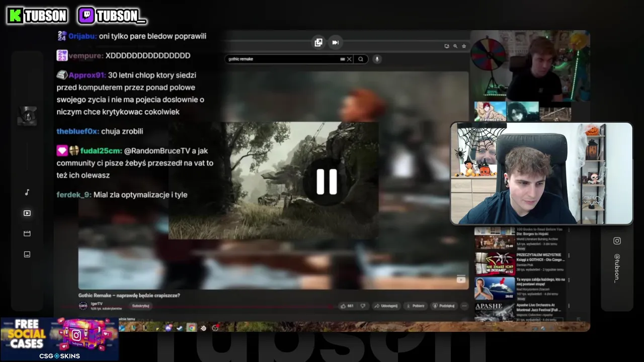The width and height of the screenshot is (644, 362).
Task: Open options menu for 'PRZECZYTAŁEM WSZYSTKIE' video
Action: tap(569, 256)
